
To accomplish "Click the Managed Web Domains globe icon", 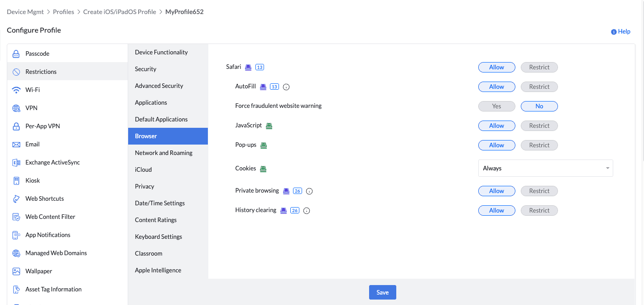I will click(16, 253).
